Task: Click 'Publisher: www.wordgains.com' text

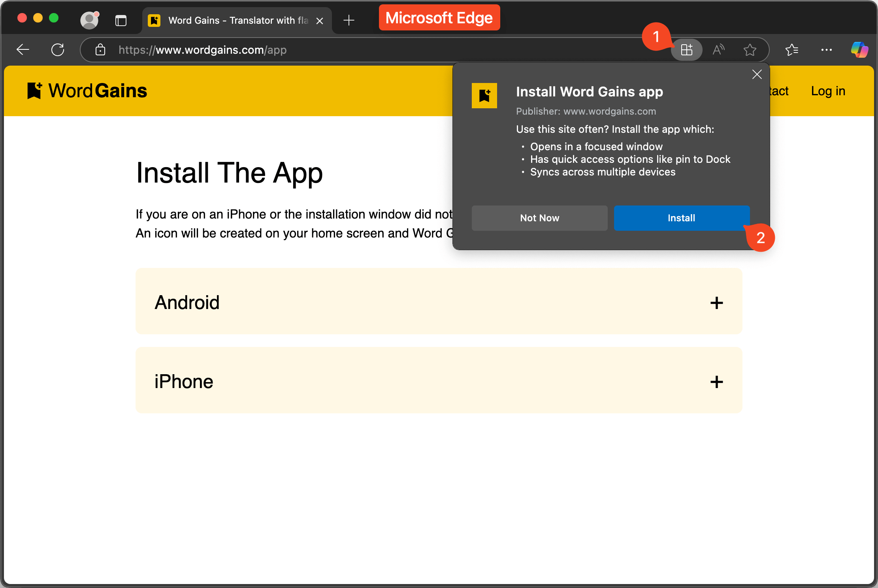Action: tap(586, 111)
